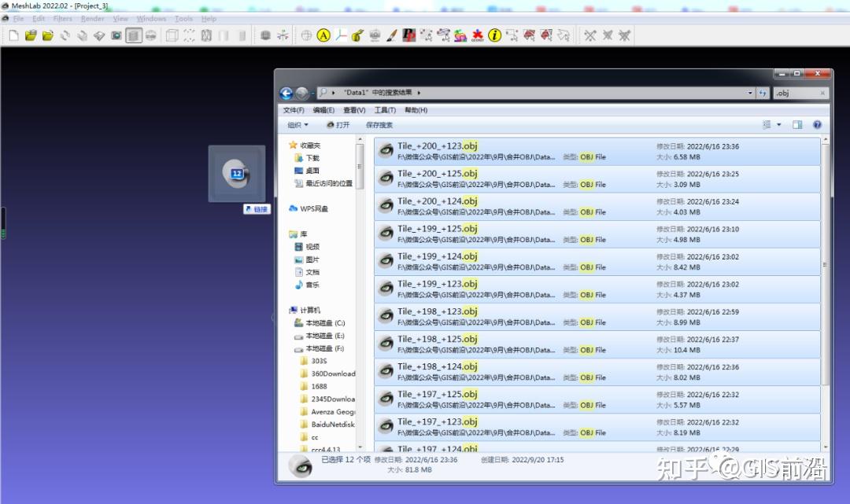The image size is (850, 504).
Task: Toggle the Show Layer Dialog icon
Action: pos(134,35)
